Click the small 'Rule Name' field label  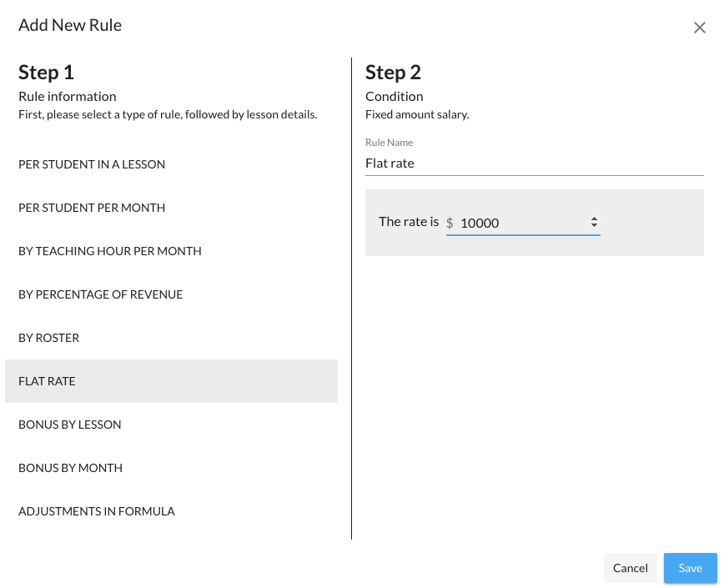(389, 143)
